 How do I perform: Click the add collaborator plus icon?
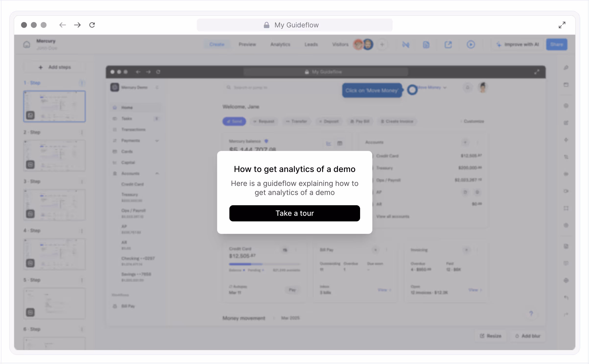pos(382,45)
